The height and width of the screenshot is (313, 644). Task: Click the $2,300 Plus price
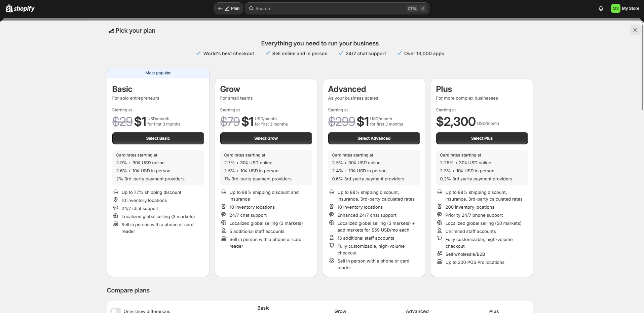(x=456, y=121)
